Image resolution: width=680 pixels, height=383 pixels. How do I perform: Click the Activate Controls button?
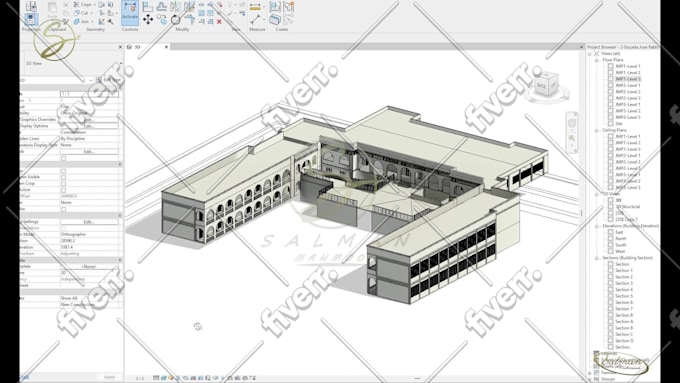(130, 13)
